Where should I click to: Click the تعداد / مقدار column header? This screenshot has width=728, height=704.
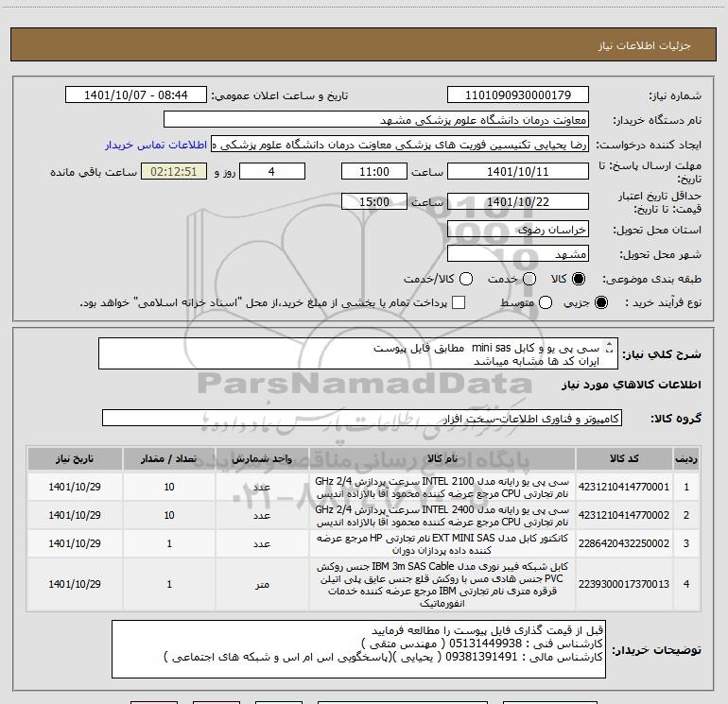[x=169, y=458]
